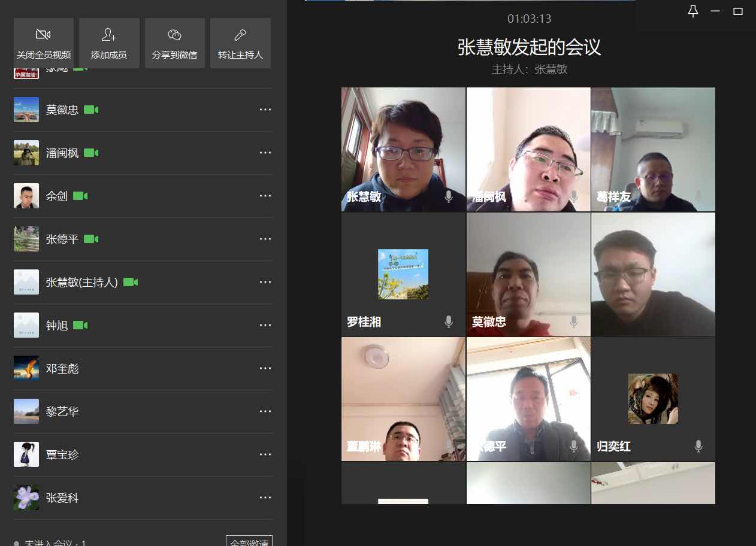Toggle microphone in 归奕红 video tile
The image size is (756, 546).
click(698, 446)
